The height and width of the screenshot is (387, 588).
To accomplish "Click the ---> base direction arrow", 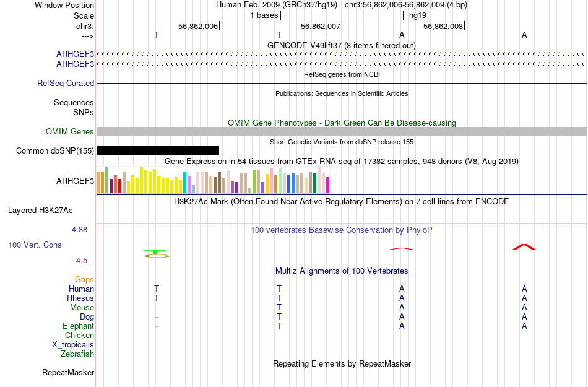I will tap(87, 36).
